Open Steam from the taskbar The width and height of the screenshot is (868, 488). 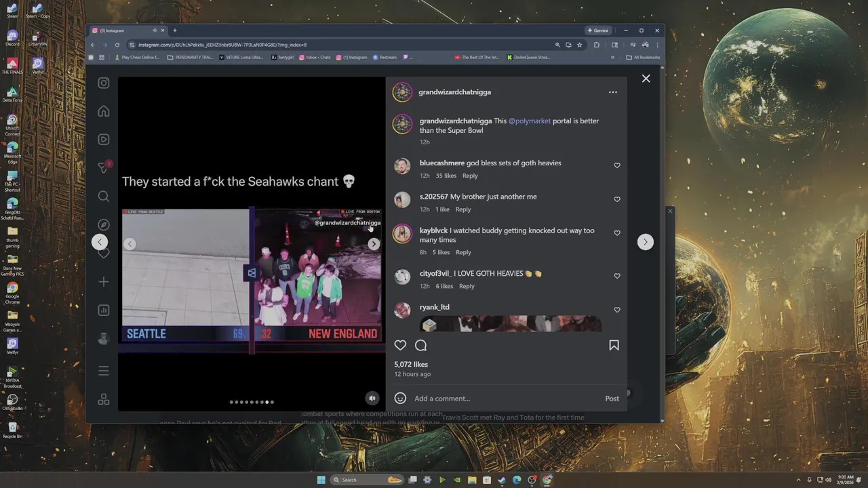click(x=502, y=480)
